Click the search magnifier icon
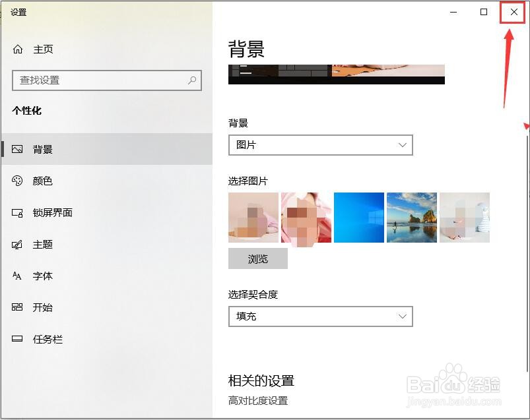 [x=192, y=80]
